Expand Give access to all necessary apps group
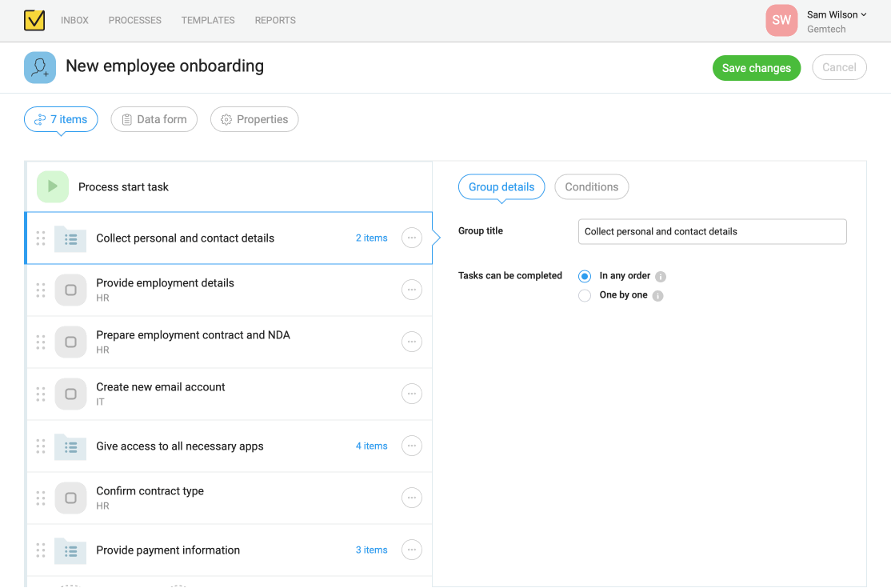Screen dimensions: 891x588 coord(371,446)
